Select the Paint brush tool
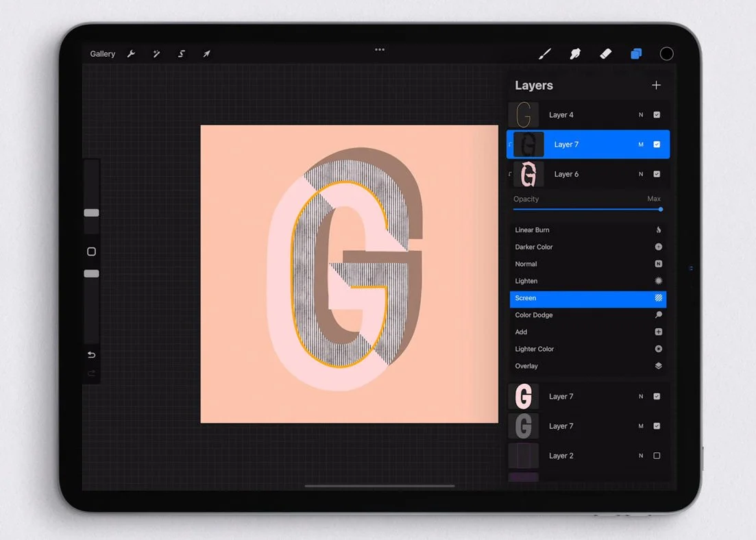Viewport: 756px width, 540px height. tap(545, 53)
